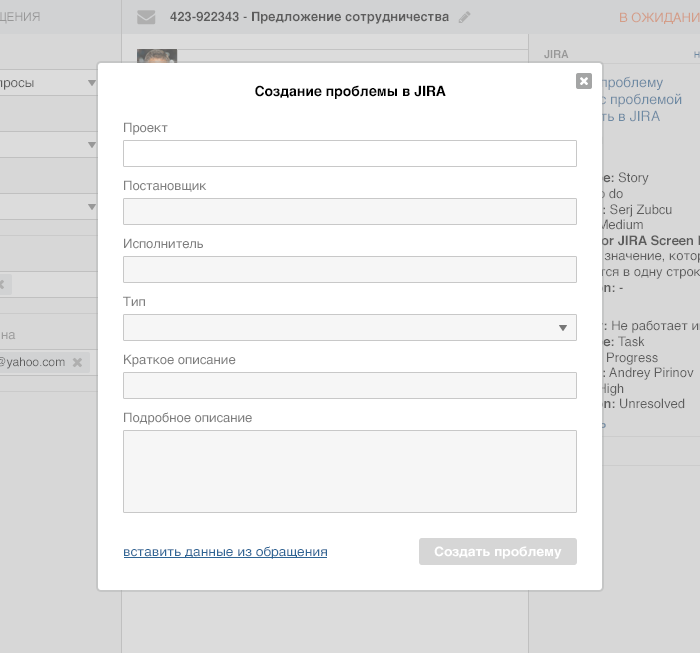
Task: Click the 'Unresolved' text
Action: [x=652, y=404]
